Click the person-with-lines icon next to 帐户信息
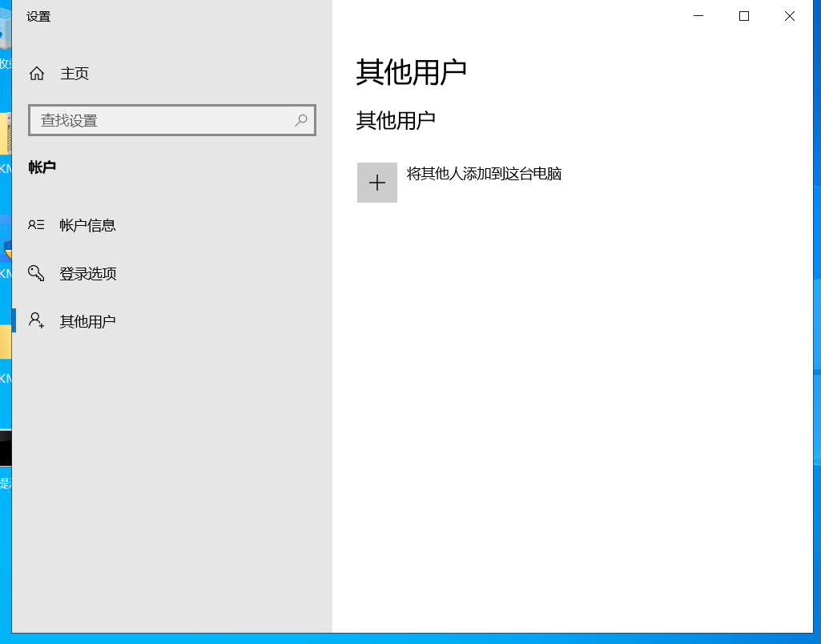 pyautogui.click(x=36, y=225)
